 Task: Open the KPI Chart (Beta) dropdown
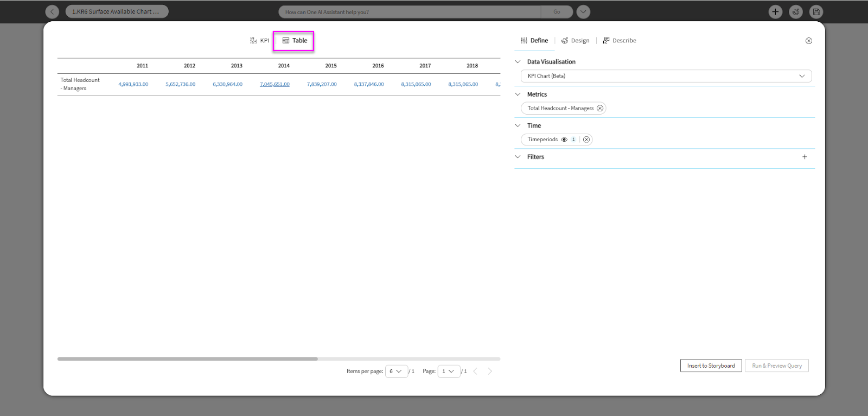pyautogui.click(x=666, y=76)
